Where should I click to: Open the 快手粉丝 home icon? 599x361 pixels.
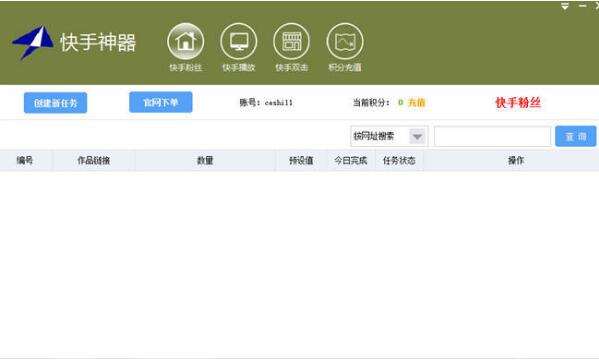point(185,41)
